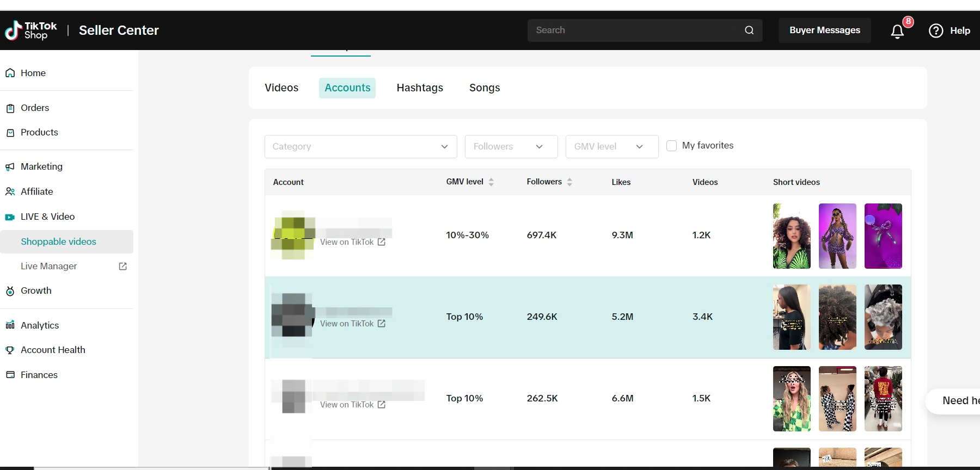Click the Home icon in sidebar
The width and height of the screenshot is (980, 470).
tap(10, 73)
